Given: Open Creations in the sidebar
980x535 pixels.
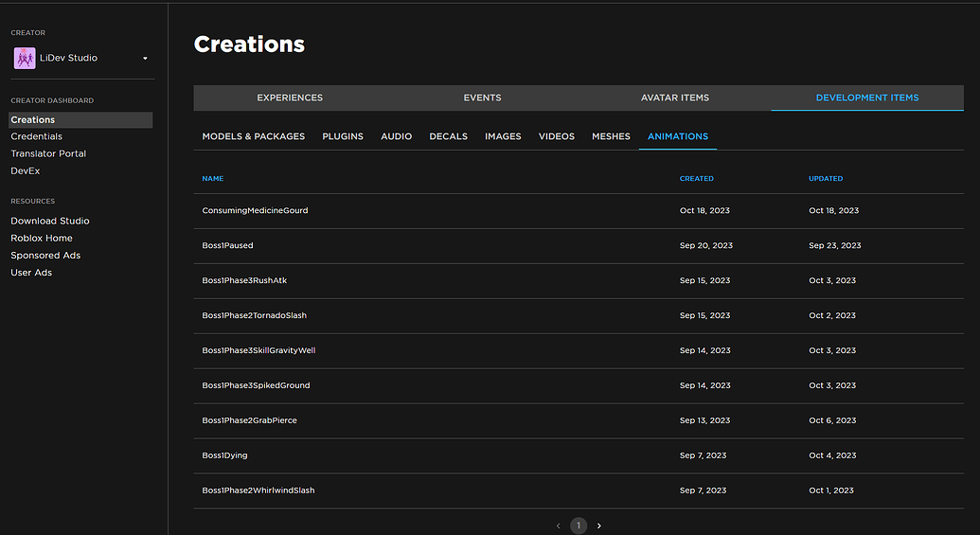Looking at the screenshot, I should click(x=80, y=120).
